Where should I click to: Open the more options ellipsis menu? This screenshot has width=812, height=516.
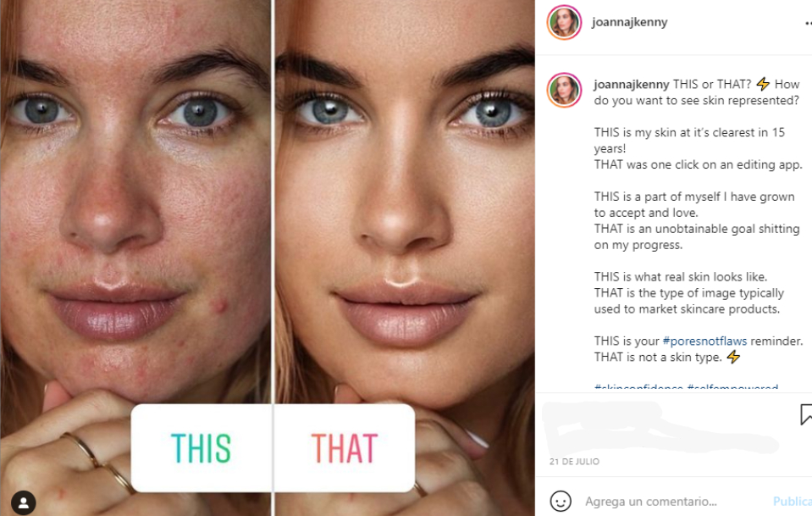[x=808, y=23]
